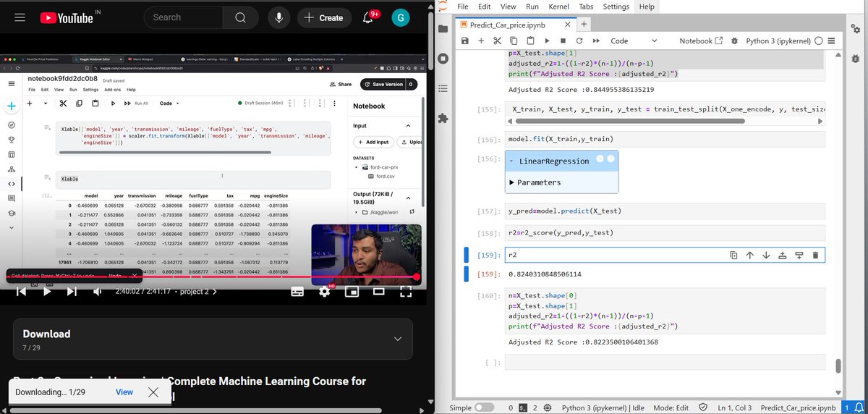Move cell 159 up

[x=749, y=255]
